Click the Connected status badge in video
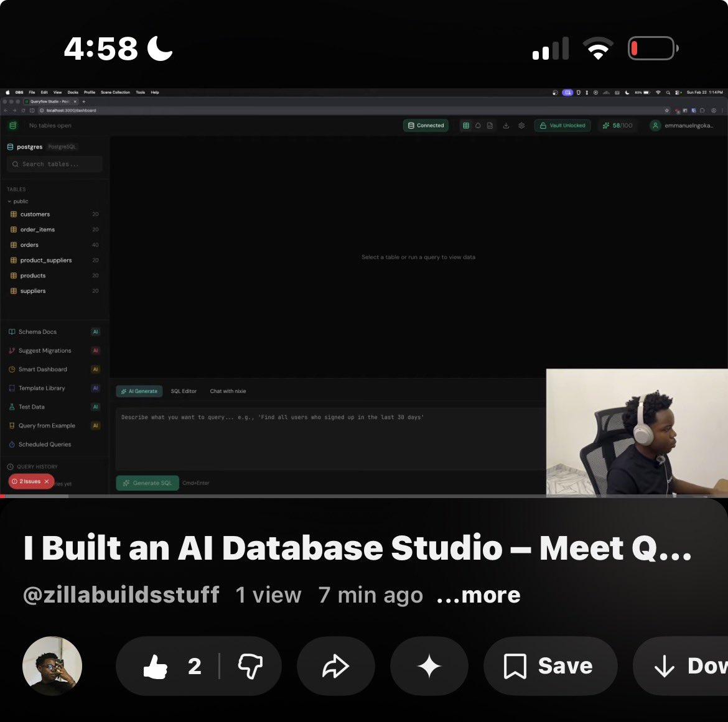Screen dimensions: 728x722 426,125
